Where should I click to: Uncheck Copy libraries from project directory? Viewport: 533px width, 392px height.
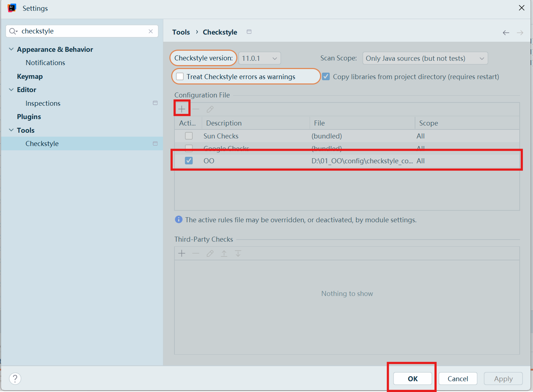(x=326, y=77)
